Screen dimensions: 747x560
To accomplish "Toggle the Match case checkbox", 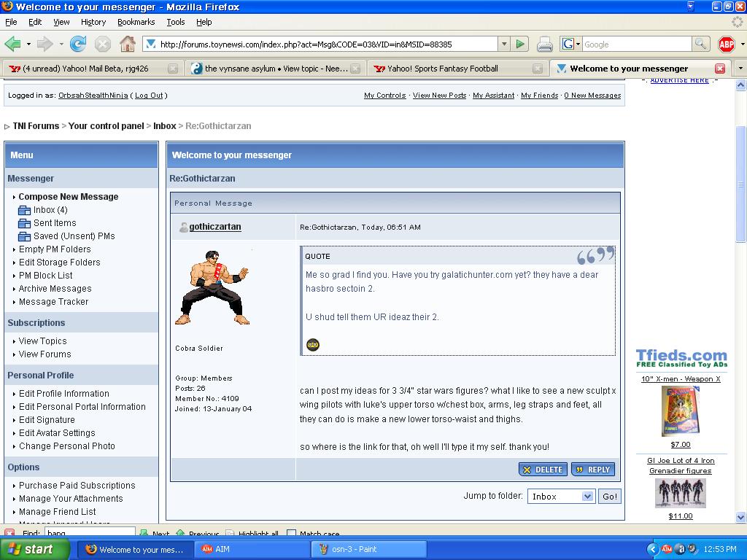I will click(x=292, y=533).
